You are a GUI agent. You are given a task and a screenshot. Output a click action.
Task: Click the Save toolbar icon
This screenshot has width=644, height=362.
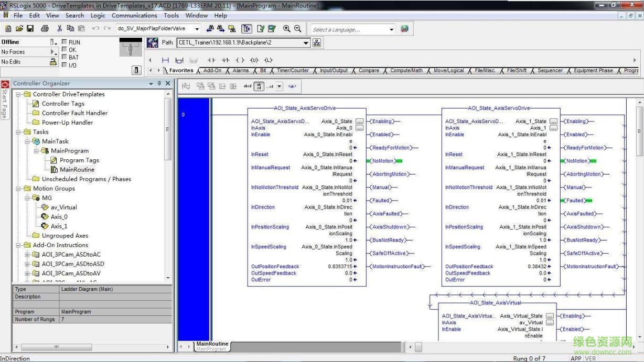30,28
